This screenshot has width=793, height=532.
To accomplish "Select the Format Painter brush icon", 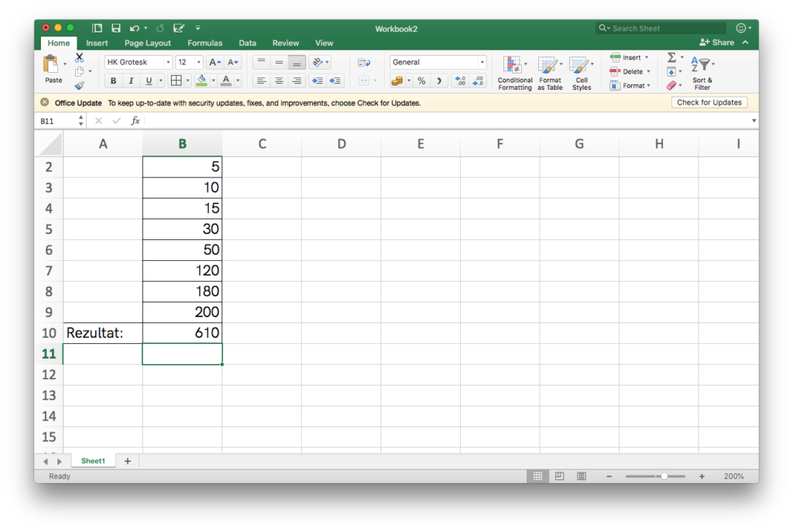I will (79, 86).
